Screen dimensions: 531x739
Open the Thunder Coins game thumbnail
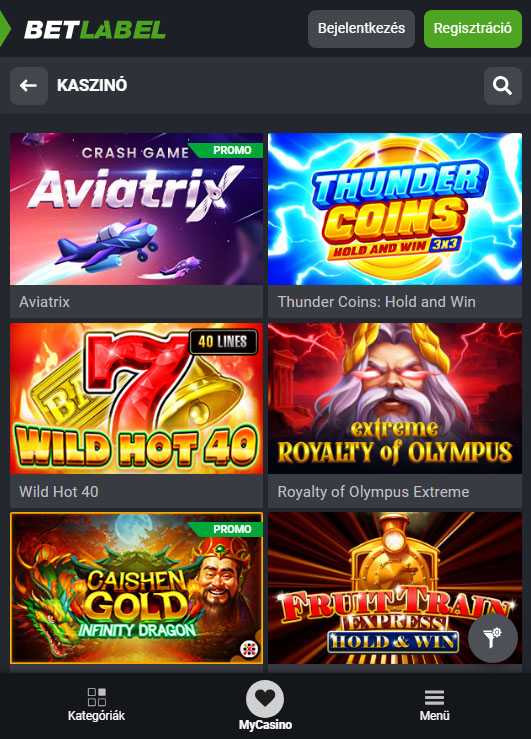pos(395,209)
